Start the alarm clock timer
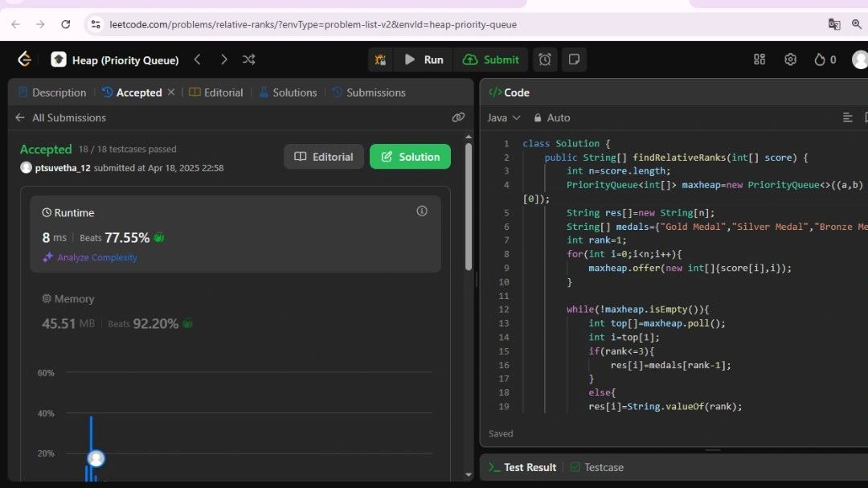The height and width of the screenshot is (488, 868). tap(545, 59)
